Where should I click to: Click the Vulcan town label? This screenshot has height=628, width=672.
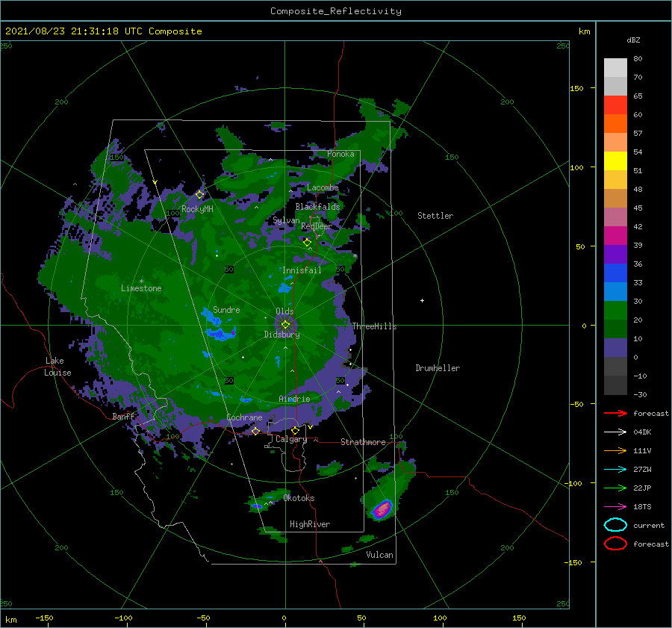tap(379, 555)
